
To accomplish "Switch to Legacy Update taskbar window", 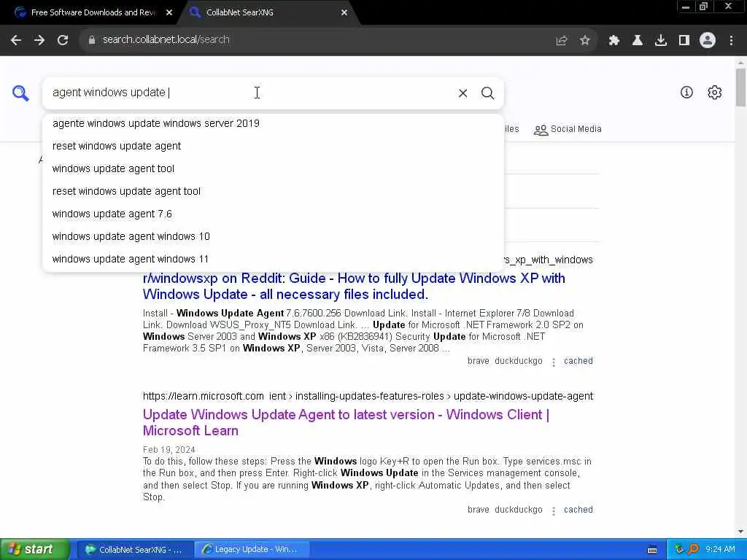I will coord(252,550).
